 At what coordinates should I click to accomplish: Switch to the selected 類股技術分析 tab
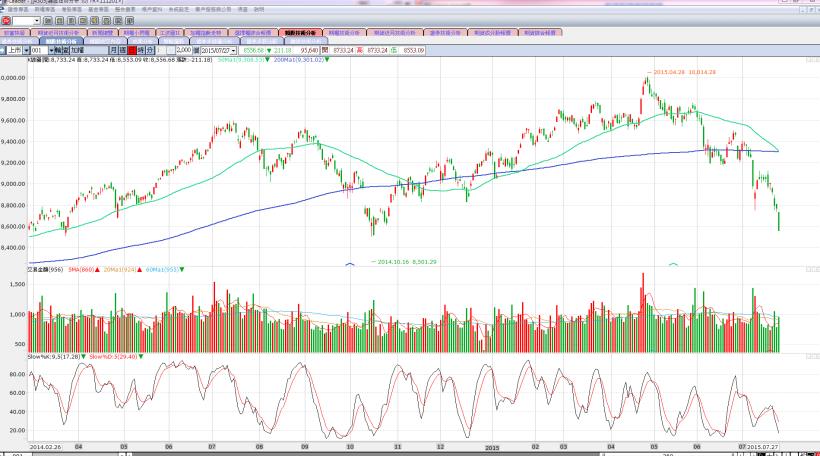point(299,33)
